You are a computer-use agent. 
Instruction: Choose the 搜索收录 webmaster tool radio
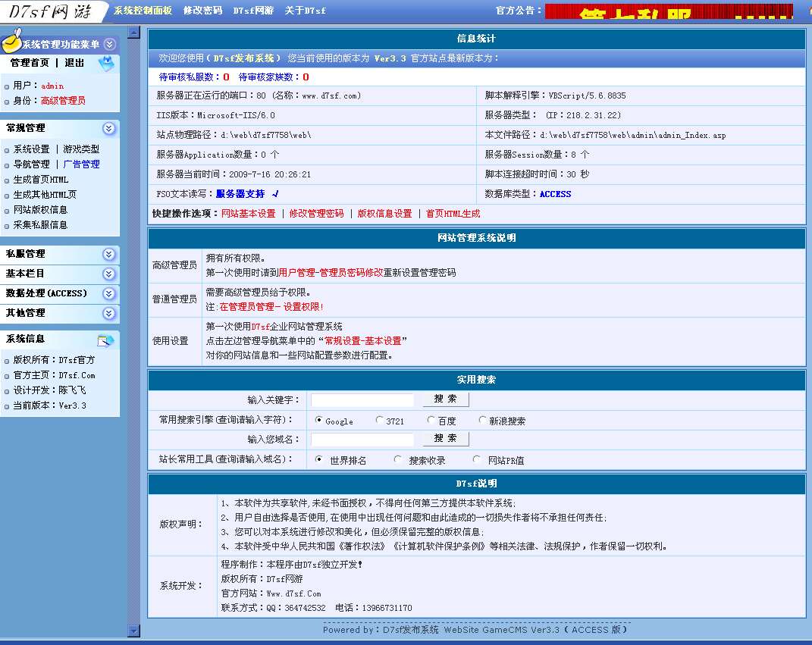pyautogui.click(x=398, y=459)
